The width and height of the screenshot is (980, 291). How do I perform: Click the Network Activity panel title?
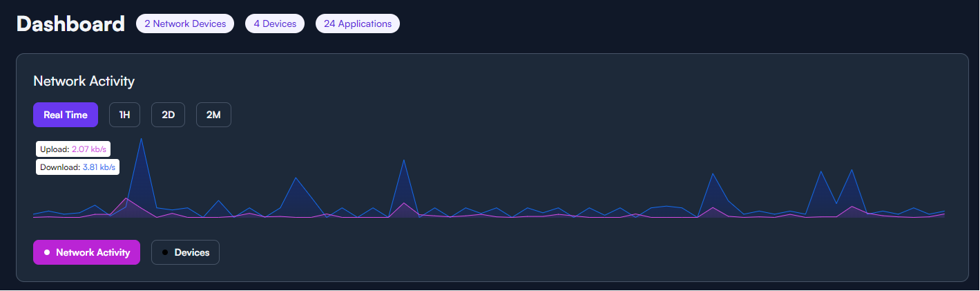[84, 82]
